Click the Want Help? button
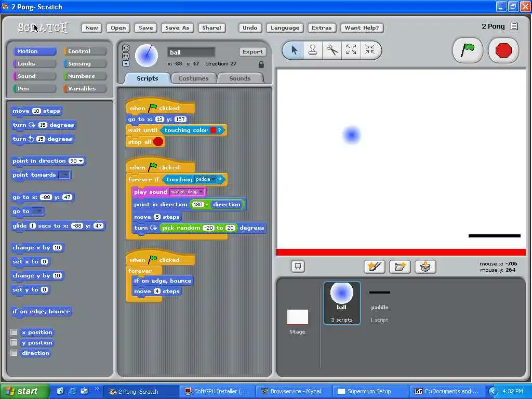The width and height of the screenshot is (532, 399). click(362, 28)
